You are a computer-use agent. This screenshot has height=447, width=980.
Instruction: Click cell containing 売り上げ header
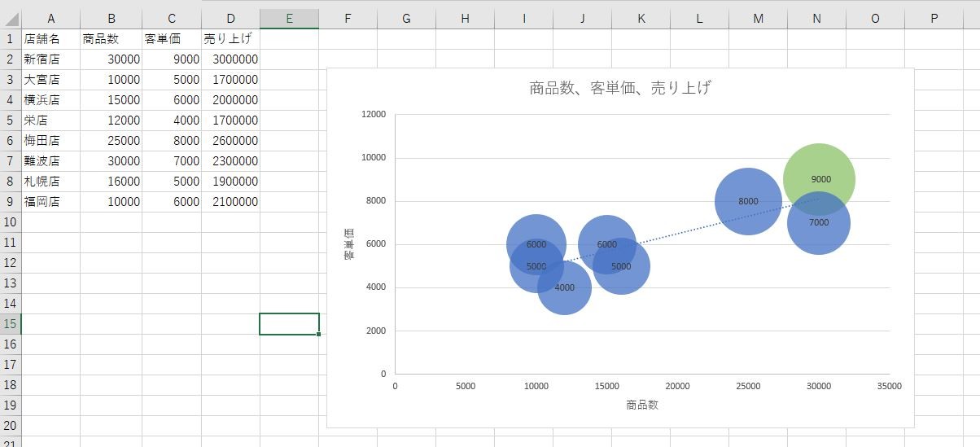point(230,39)
